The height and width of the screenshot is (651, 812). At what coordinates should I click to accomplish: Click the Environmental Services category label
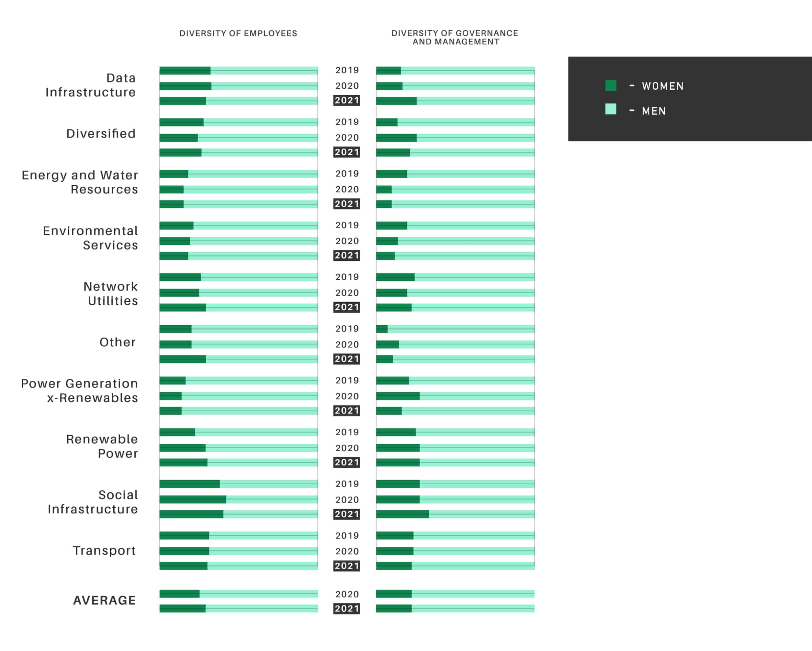tap(90, 238)
